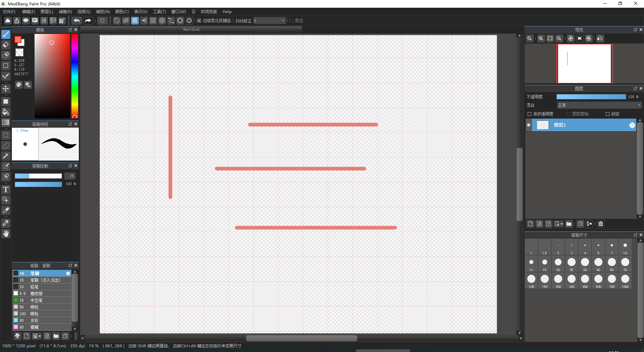The height and width of the screenshot is (352, 644).
Task: Select the Eraser tool
Action: (6, 45)
